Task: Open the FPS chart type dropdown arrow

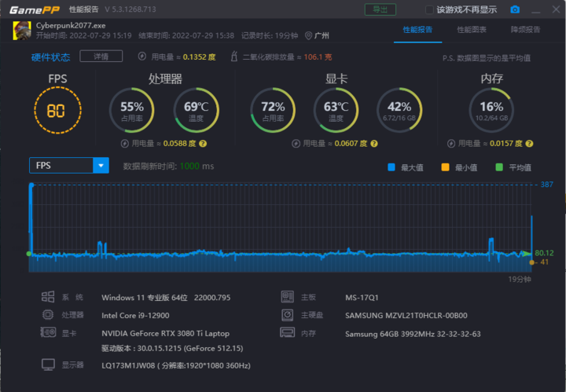Action: coord(101,166)
